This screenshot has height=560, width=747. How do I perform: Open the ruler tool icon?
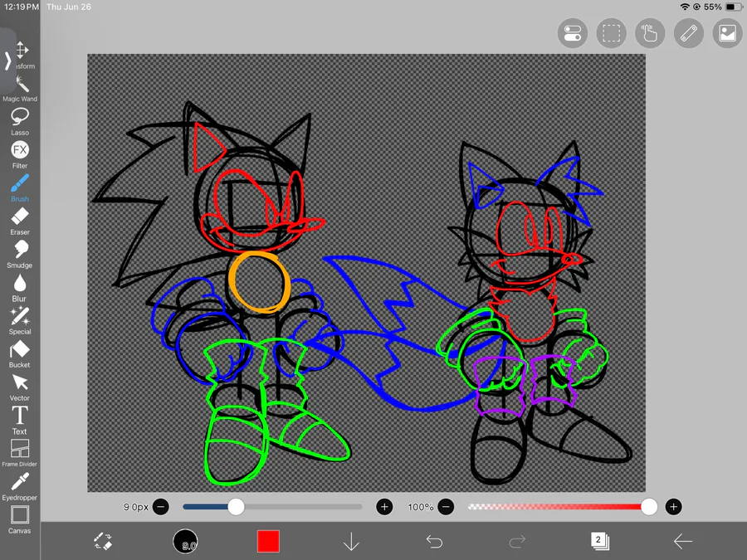(x=689, y=33)
